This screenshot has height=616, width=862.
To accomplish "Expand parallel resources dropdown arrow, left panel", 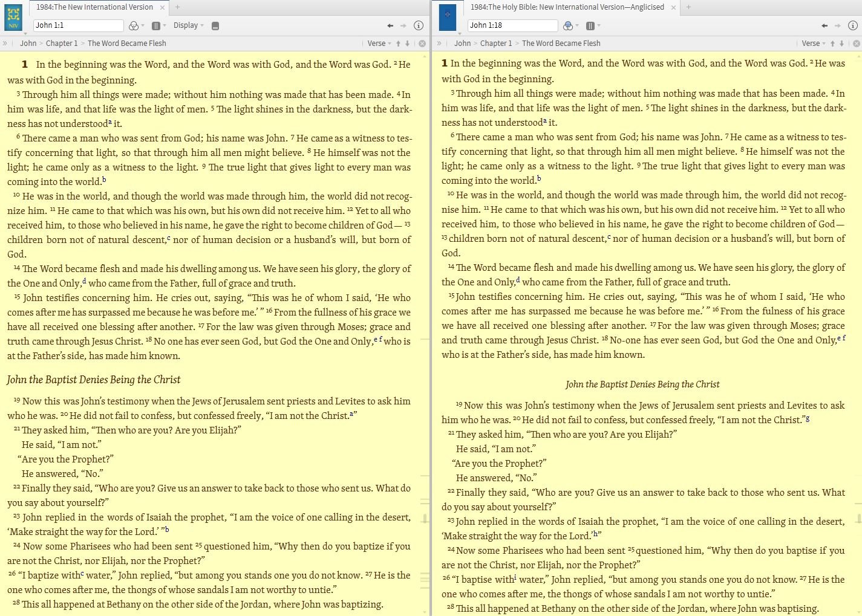I will 165,26.
